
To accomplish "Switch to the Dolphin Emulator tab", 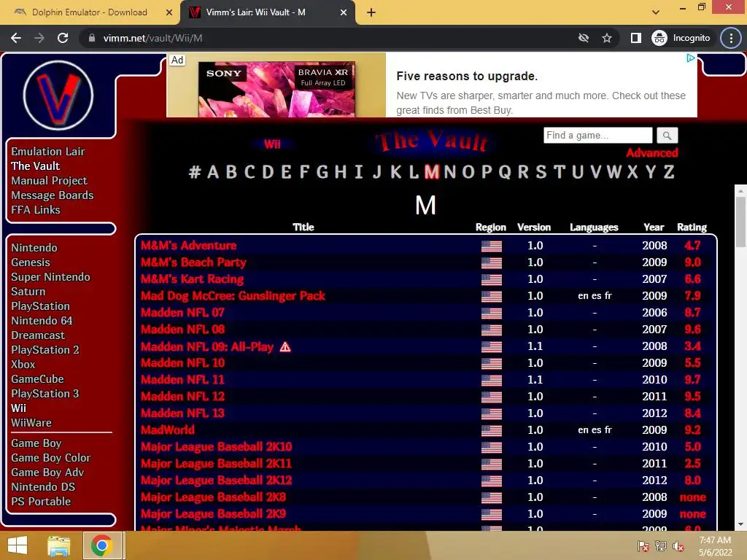I will click(90, 12).
